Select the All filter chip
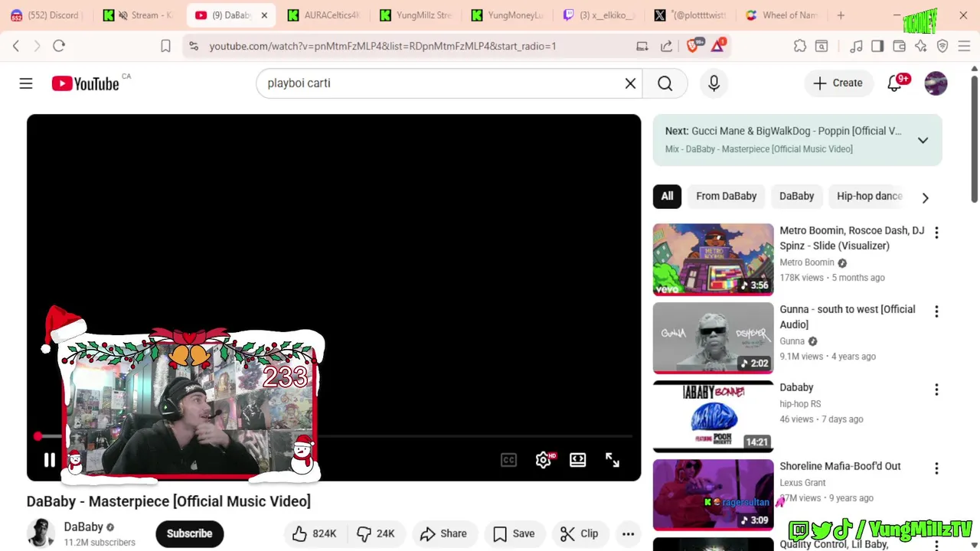The image size is (980, 551). pyautogui.click(x=667, y=196)
